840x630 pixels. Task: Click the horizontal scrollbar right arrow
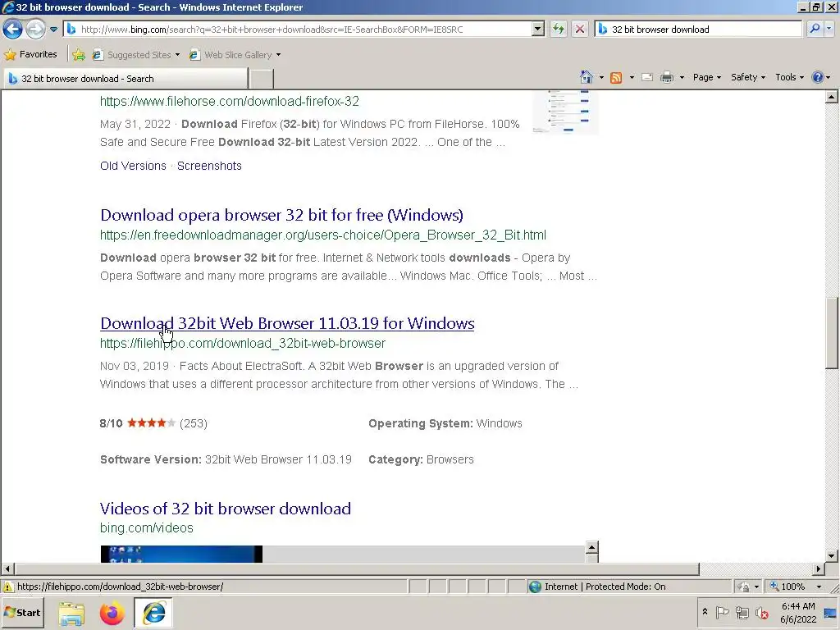click(x=819, y=569)
